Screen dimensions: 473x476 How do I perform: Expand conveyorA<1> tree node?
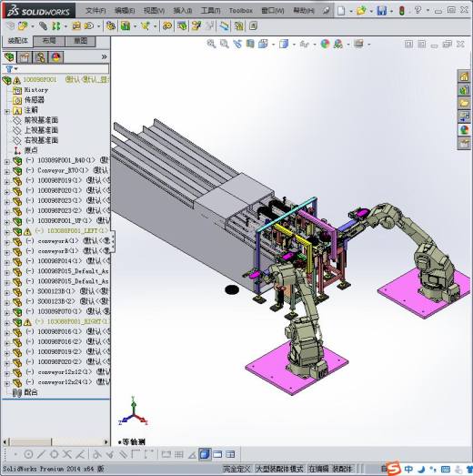point(7,243)
